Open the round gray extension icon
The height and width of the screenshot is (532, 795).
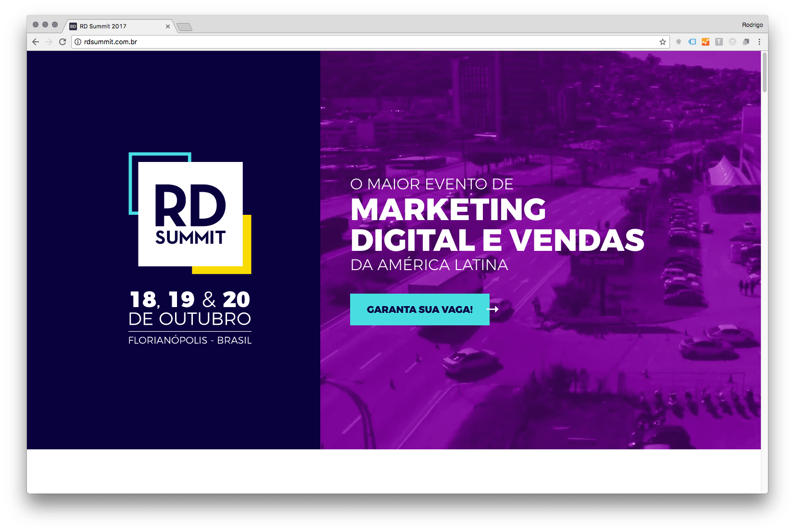click(732, 42)
